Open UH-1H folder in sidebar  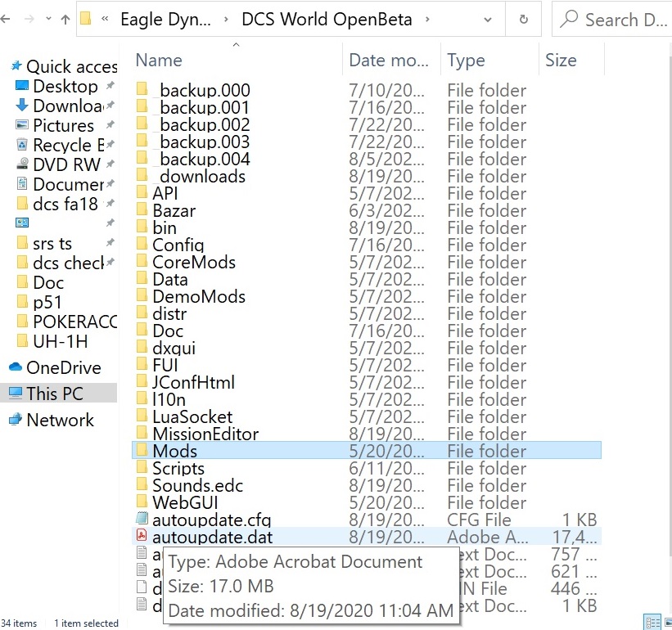52,341
